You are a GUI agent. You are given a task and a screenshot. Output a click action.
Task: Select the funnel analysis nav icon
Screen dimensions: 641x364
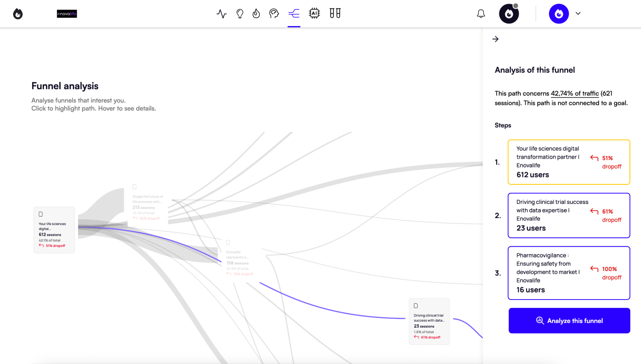point(294,14)
